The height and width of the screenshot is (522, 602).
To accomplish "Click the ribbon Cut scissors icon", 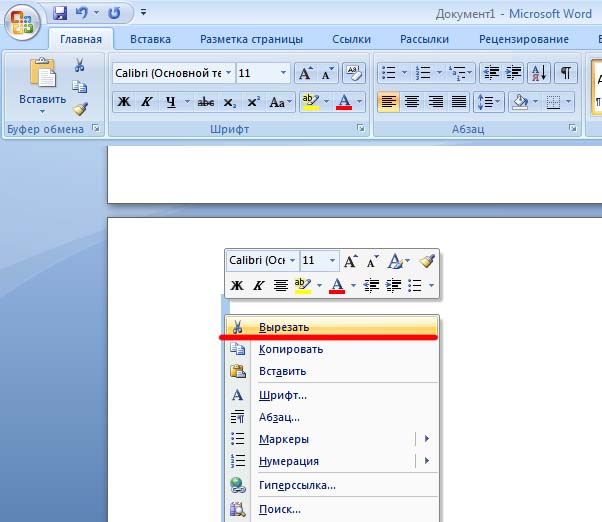I will 79,65.
